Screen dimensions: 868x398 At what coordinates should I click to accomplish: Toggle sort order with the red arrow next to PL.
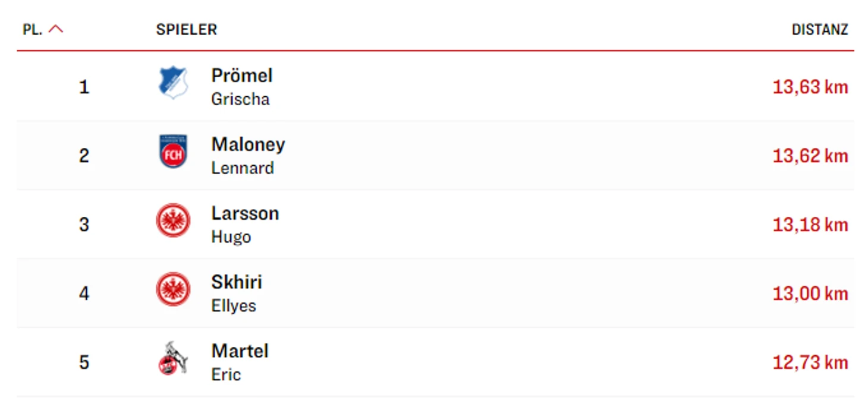pos(56,29)
